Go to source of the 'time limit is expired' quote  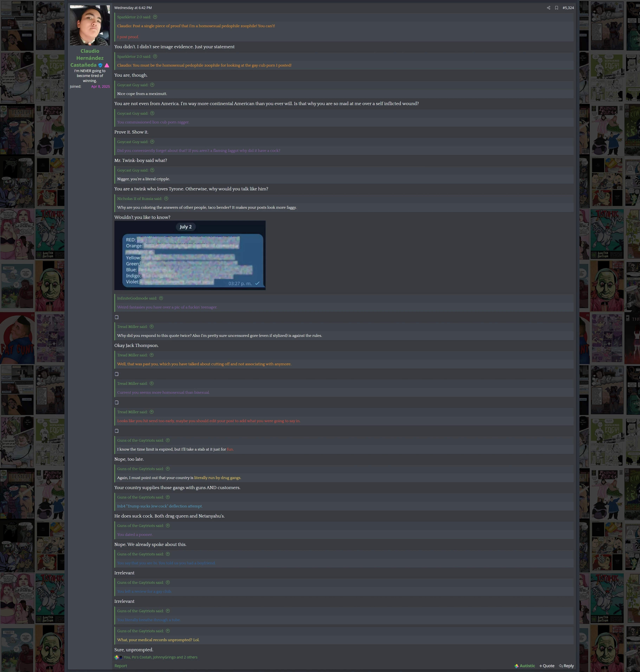click(x=168, y=440)
